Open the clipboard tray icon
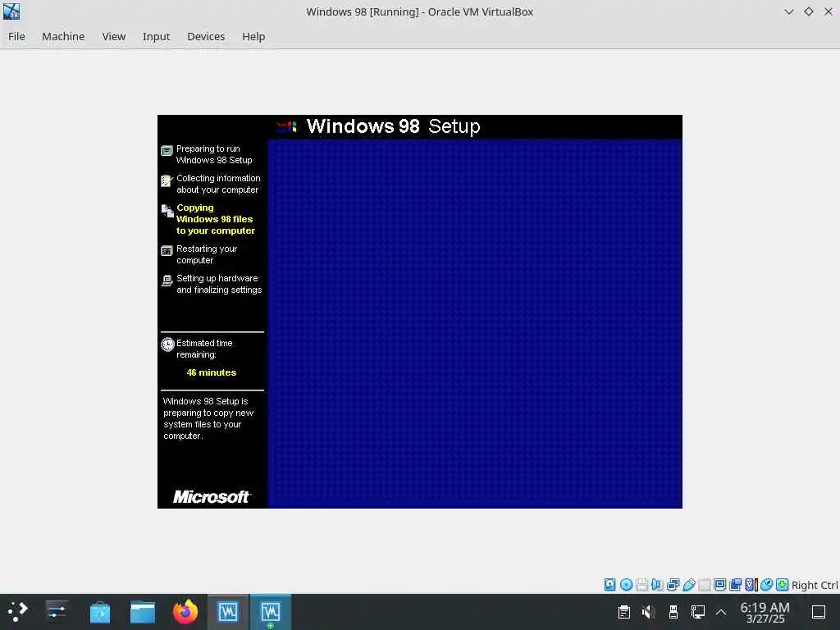The image size is (840, 630). (x=624, y=612)
